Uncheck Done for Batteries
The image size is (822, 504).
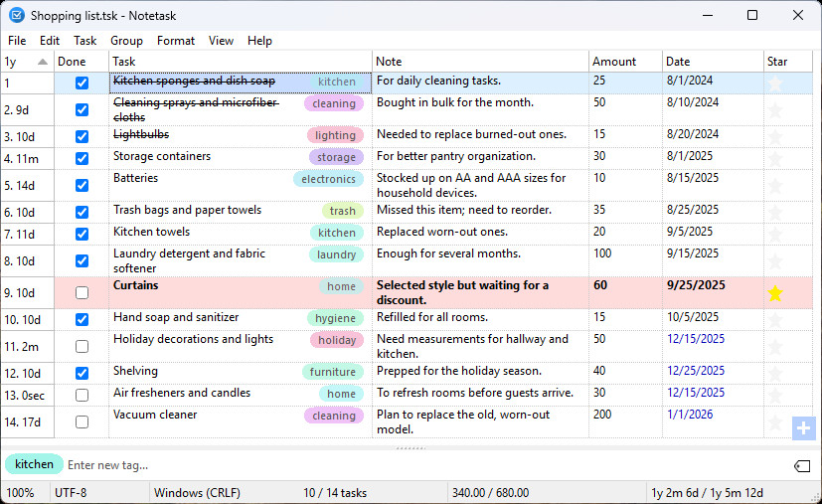(x=82, y=186)
